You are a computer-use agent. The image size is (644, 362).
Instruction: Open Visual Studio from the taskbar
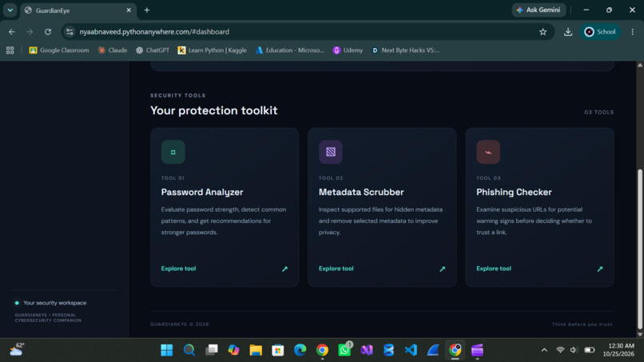pyautogui.click(x=367, y=350)
